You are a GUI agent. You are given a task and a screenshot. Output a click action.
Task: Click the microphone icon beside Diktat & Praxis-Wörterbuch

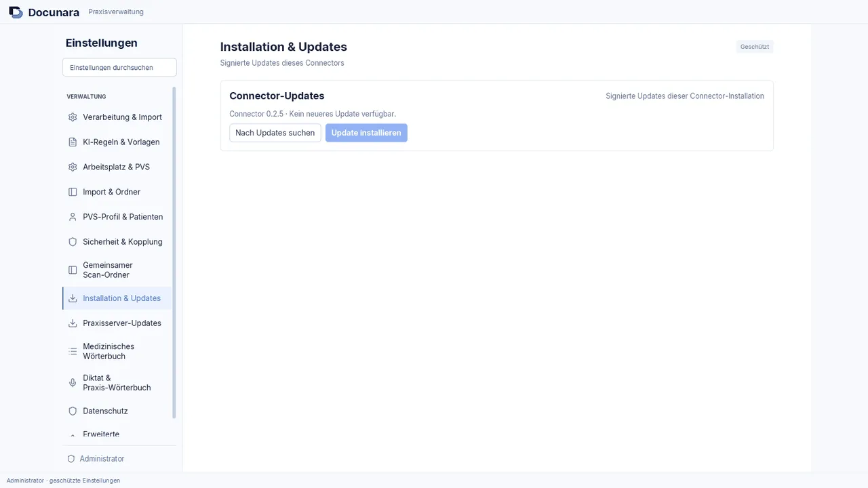73,383
